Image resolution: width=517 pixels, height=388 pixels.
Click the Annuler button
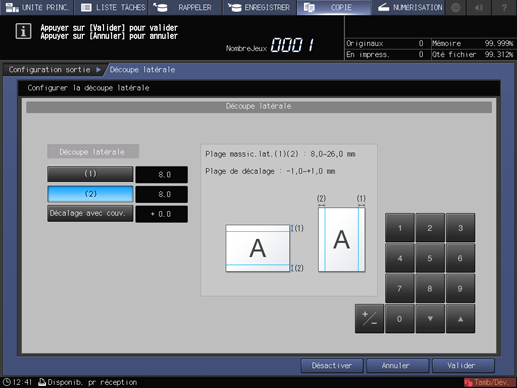(x=397, y=366)
